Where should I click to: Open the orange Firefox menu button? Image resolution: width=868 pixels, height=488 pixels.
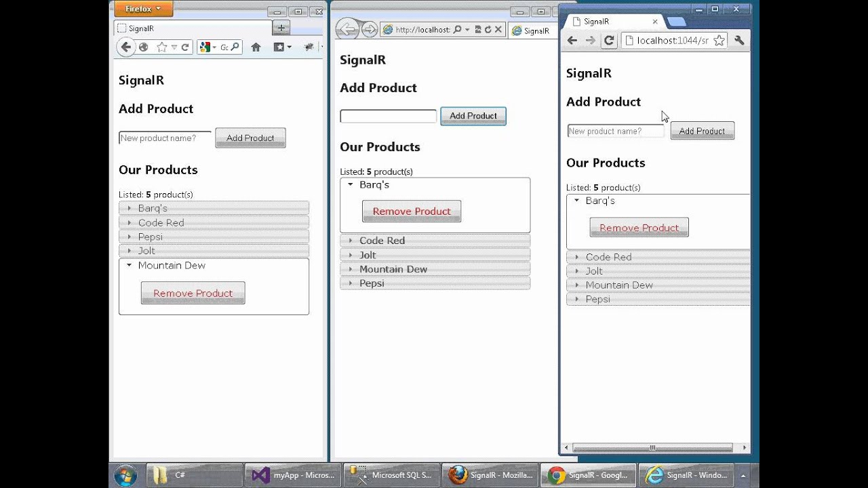pos(143,9)
